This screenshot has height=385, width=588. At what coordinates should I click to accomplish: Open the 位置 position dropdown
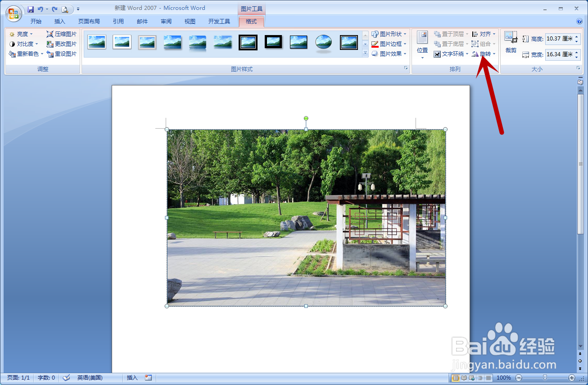coord(422,45)
